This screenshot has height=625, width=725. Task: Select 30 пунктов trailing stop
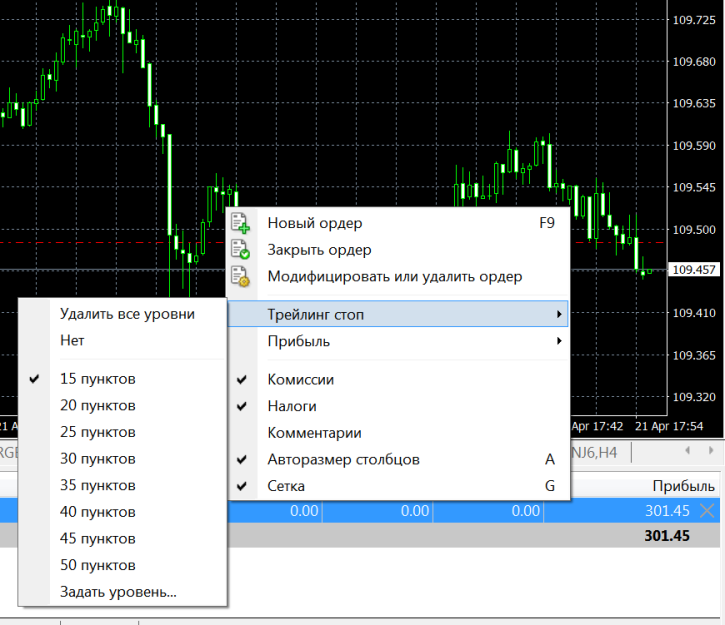97,459
